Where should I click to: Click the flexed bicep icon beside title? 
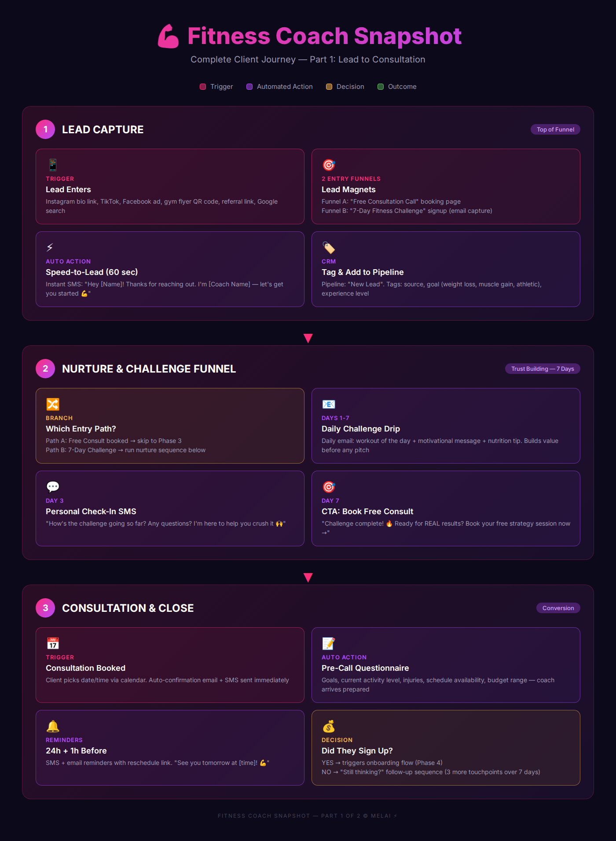coord(169,36)
